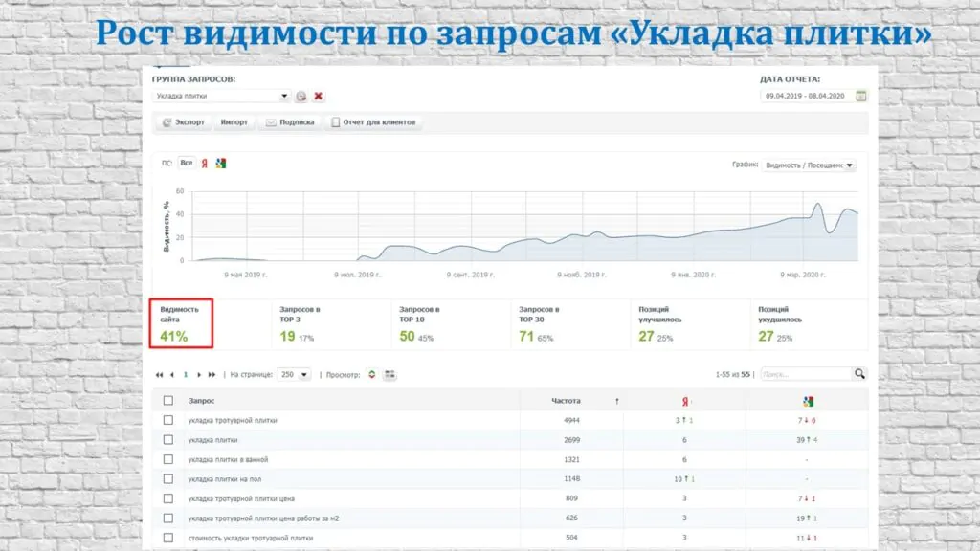
Task: Click the Видимость сайта 41% tile
Action: coord(181,323)
